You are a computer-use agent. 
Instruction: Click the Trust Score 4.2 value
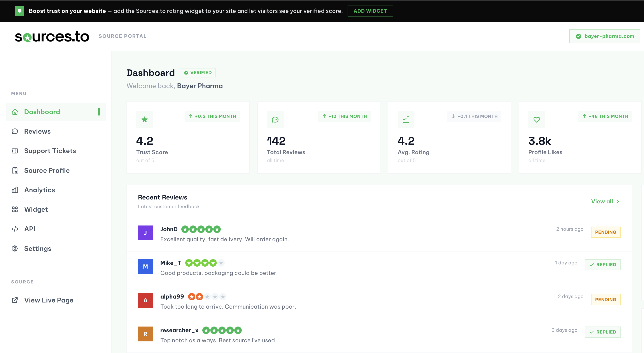pos(145,141)
